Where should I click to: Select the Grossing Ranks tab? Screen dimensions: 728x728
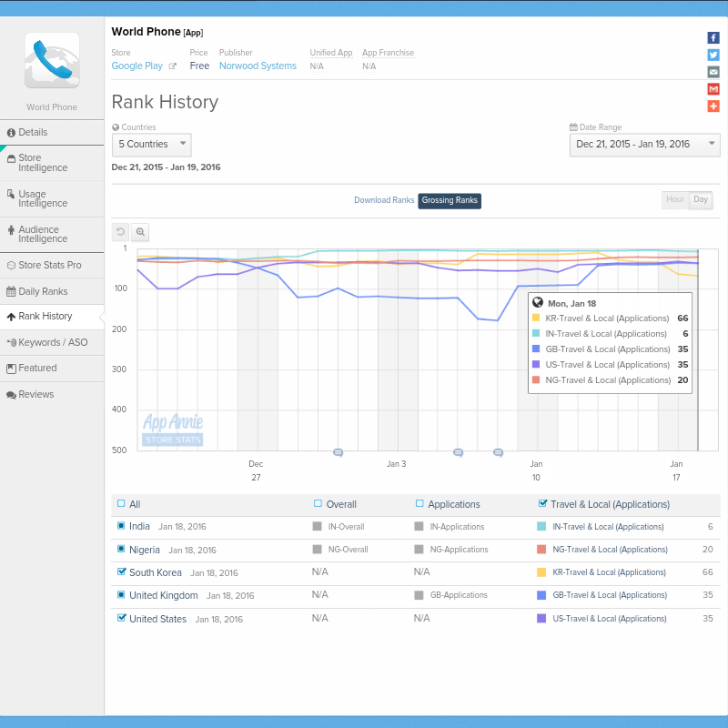coord(450,200)
